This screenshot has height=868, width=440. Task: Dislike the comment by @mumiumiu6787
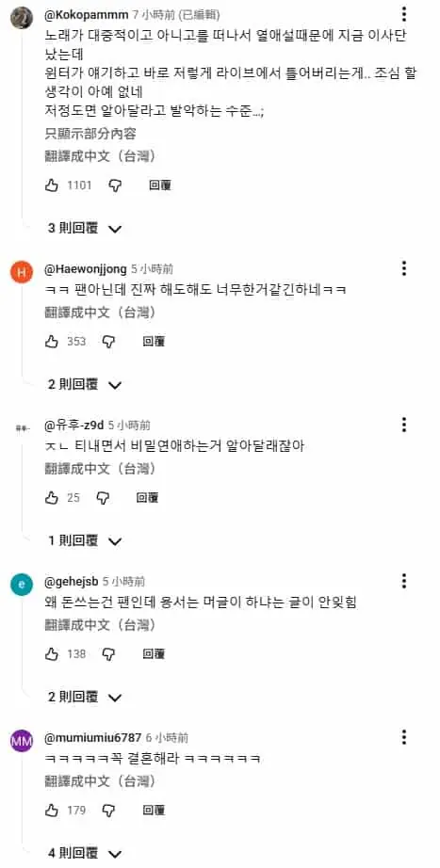coord(108,811)
